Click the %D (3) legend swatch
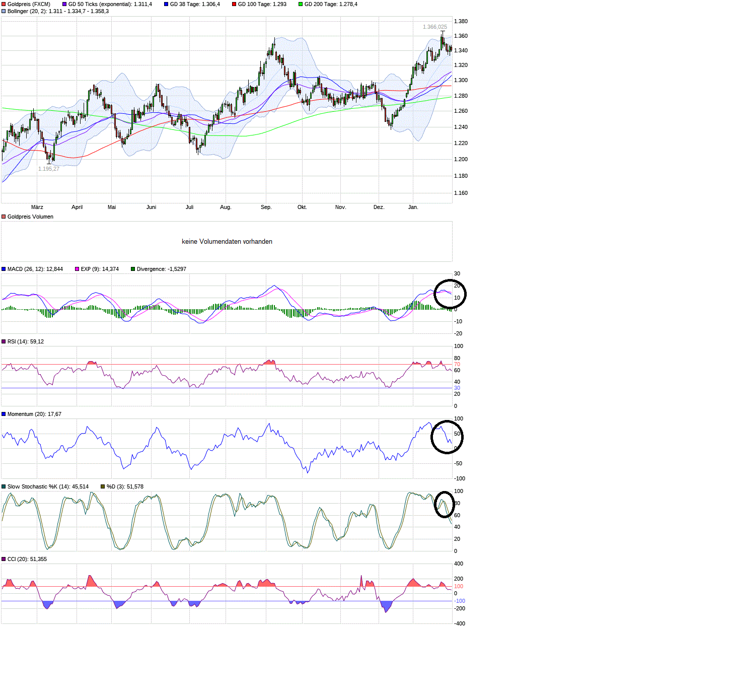730x700 pixels. tap(103, 486)
